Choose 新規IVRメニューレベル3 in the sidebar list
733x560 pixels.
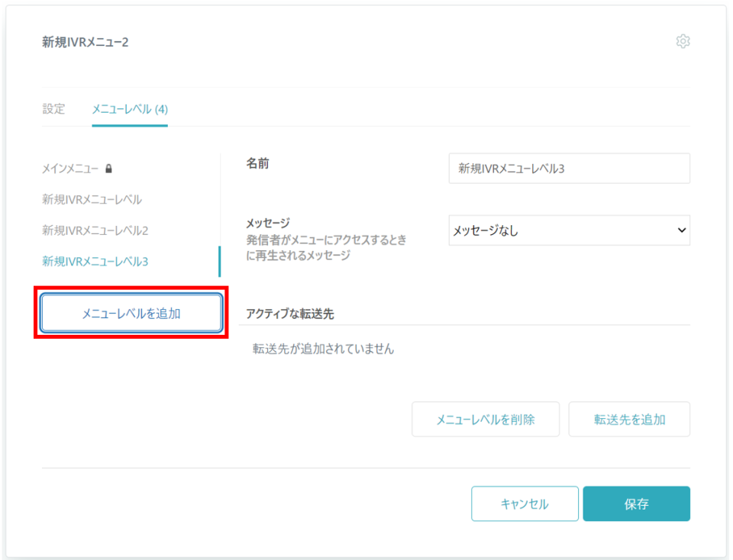tap(95, 262)
